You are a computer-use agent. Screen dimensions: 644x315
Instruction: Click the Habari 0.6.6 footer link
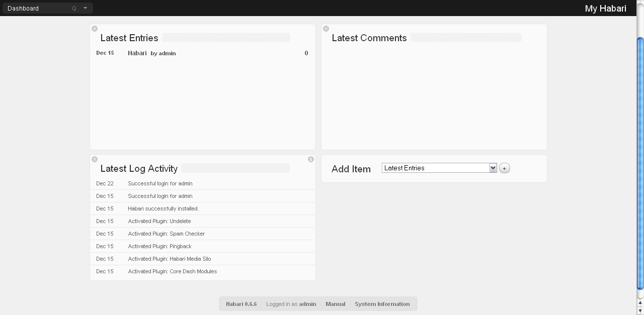(241, 304)
